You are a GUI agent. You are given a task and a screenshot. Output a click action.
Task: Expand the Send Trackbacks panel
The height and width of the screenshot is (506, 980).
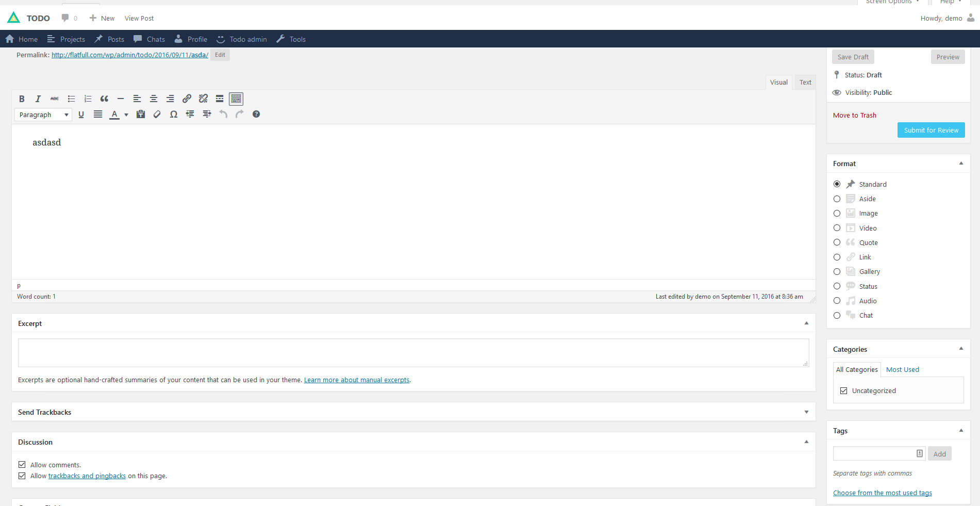pyautogui.click(x=806, y=412)
